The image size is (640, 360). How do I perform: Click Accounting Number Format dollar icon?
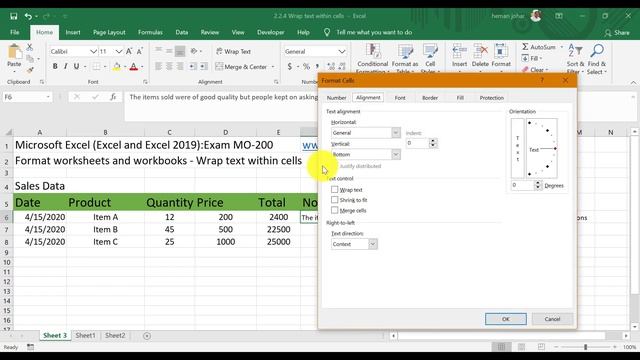click(290, 66)
